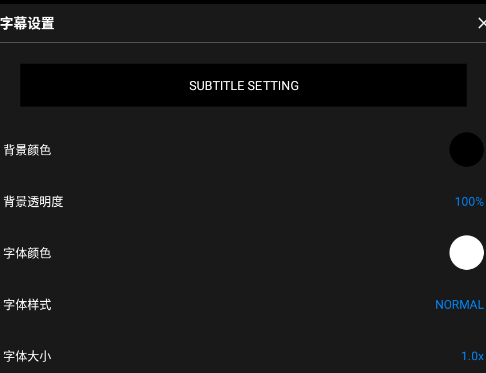Tap the blue NORMAL text link
The image size is (486, 373).
[459, 305]
